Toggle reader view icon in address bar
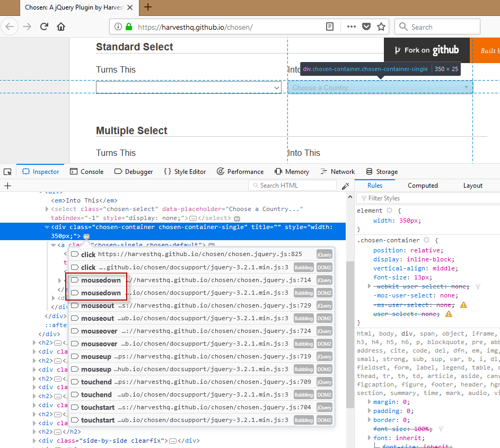Viewport: 500px width, 448px height. 330,27
